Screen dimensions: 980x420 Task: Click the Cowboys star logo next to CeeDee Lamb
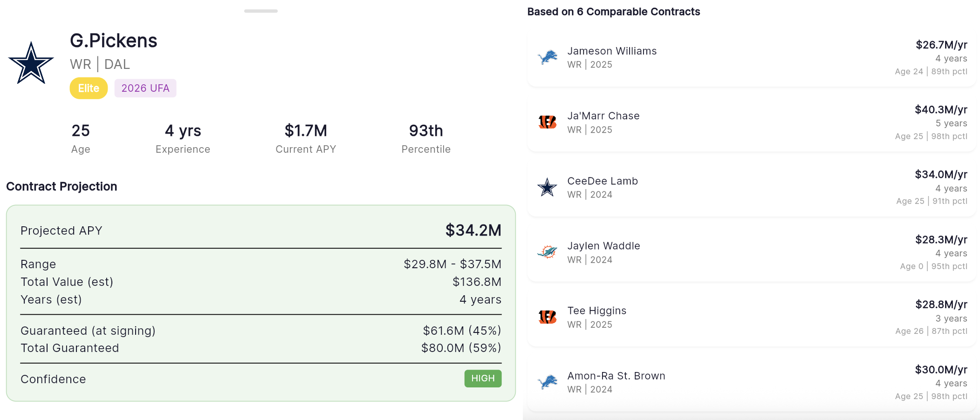[547, 187]
